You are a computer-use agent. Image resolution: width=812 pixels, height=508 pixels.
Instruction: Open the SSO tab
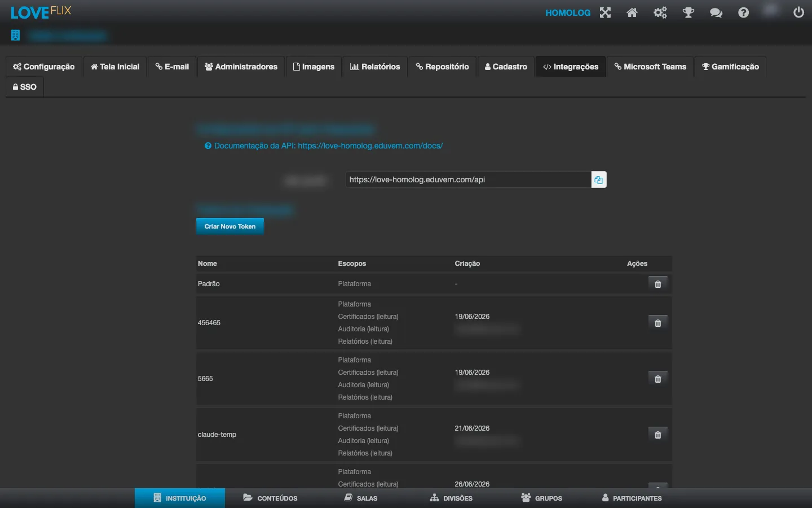click(25, 87)
